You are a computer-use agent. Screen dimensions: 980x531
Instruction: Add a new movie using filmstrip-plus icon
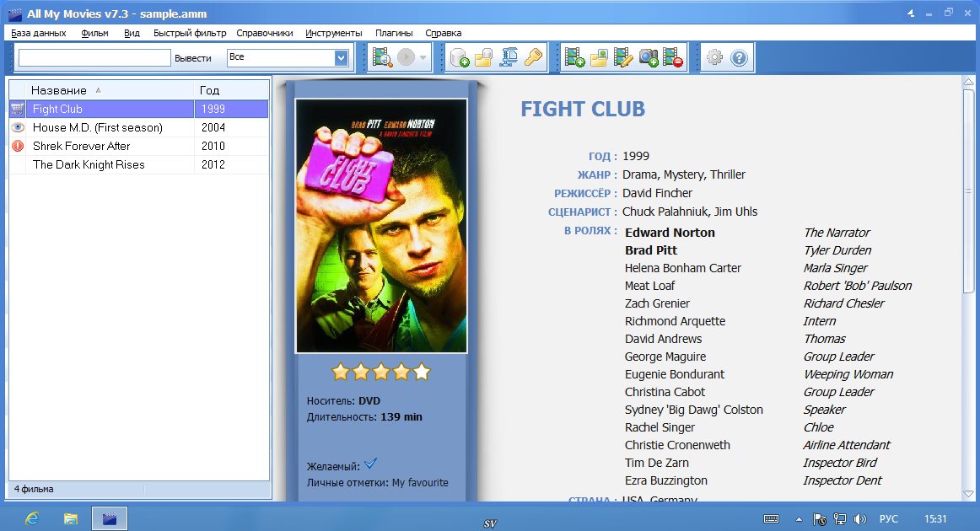point(574,57)
